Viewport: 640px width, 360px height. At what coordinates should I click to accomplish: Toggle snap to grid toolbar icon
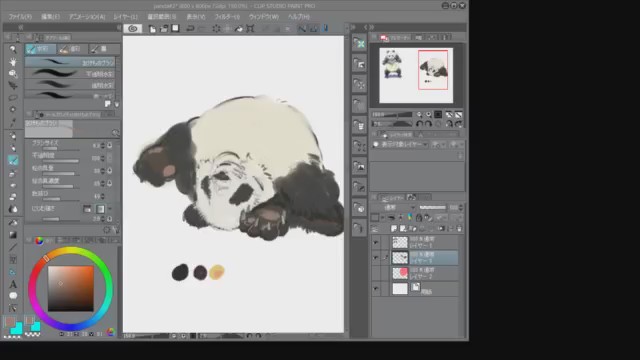[x=325, y=29]
